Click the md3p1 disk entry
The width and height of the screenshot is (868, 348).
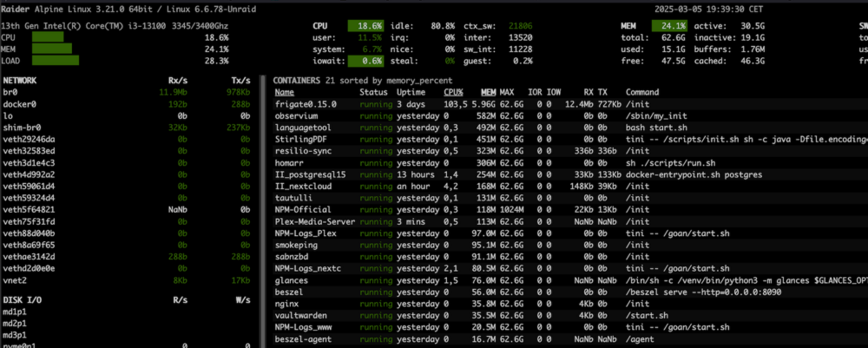pos(15,335)
